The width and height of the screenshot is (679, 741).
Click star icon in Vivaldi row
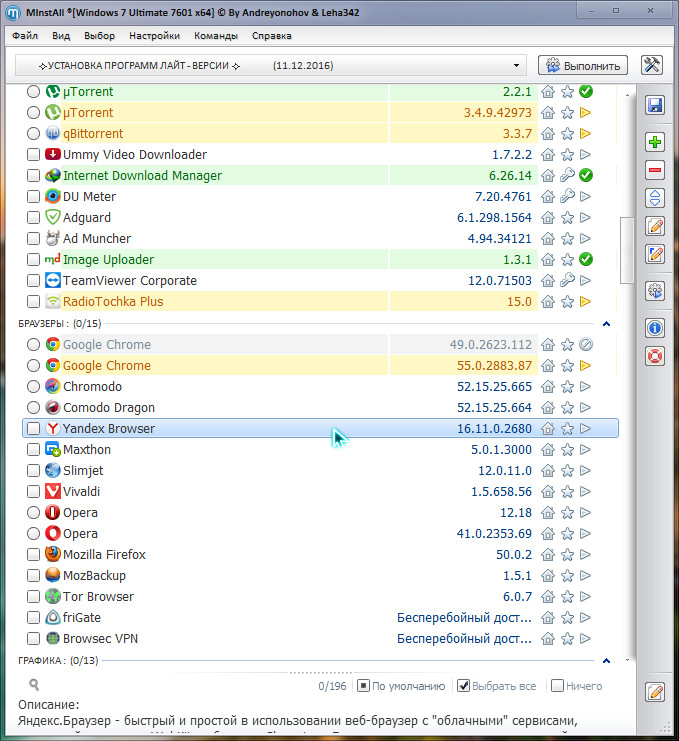567,491
